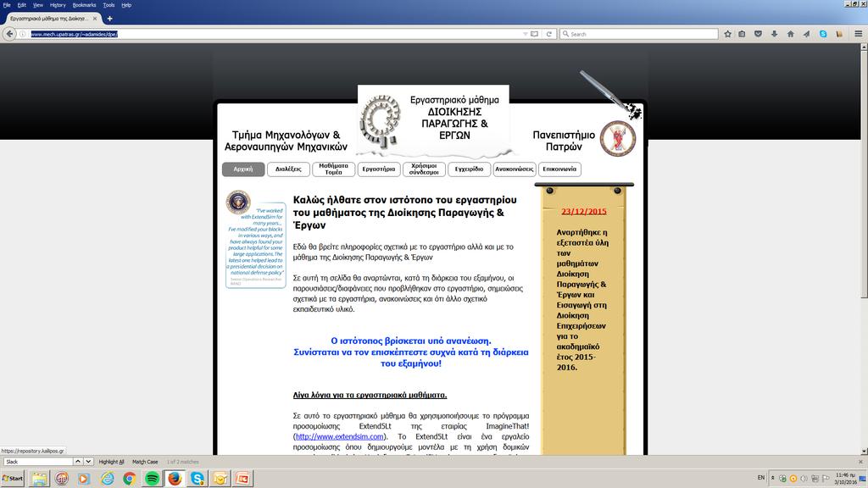
Task: Open the Skype toolbar extension icon
Action: [823, 34]
